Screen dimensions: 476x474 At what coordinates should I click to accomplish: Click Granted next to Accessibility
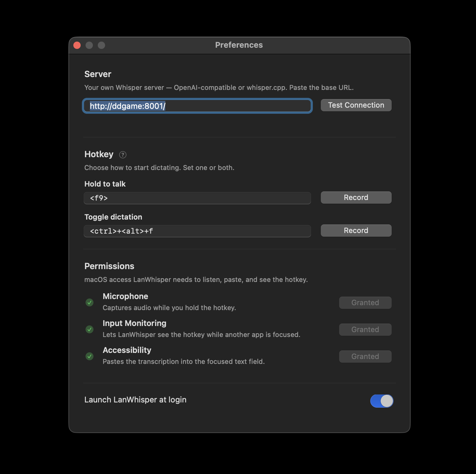click(365, 356)
